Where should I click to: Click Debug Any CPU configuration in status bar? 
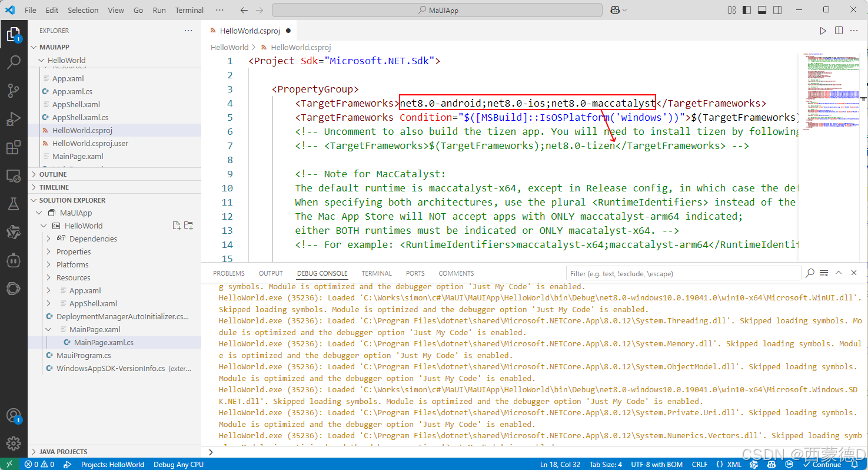click(x=179, y=464)
